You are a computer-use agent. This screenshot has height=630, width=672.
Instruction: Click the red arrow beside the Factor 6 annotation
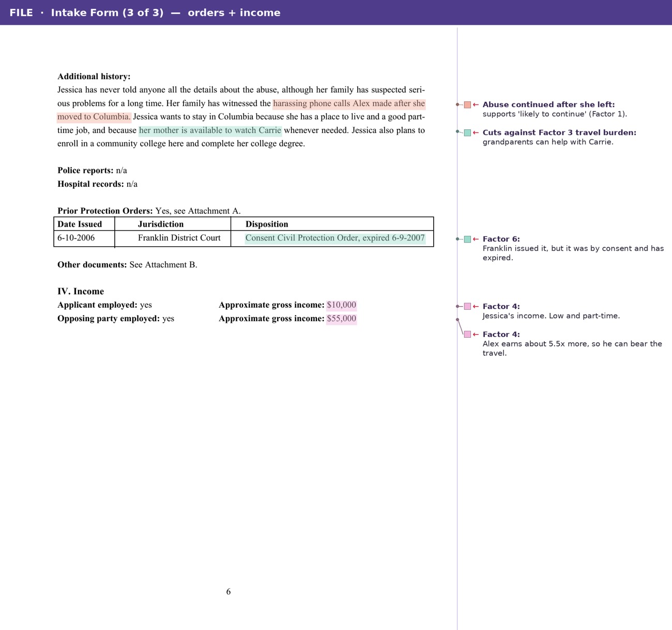pos(476,239)
